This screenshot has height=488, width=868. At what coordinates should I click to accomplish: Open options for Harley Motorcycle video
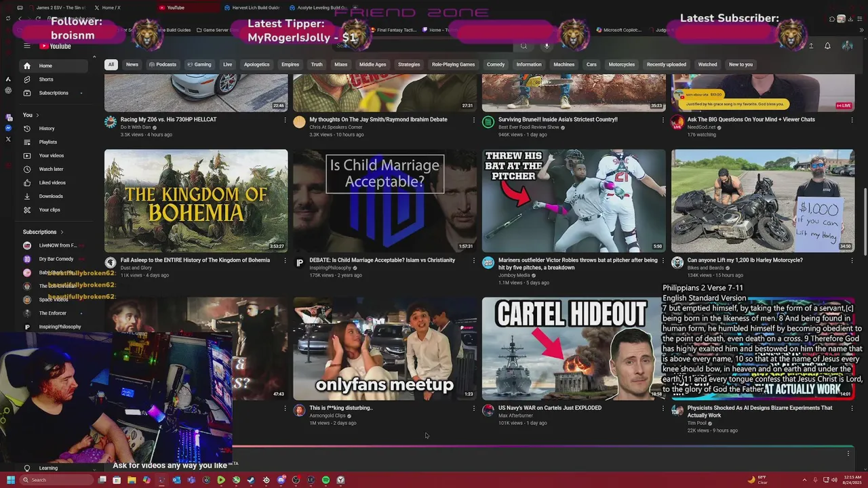pos(852,260)
